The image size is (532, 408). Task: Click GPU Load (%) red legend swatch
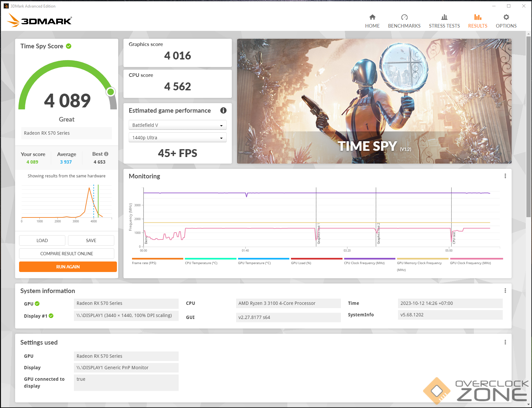[316, 259]
